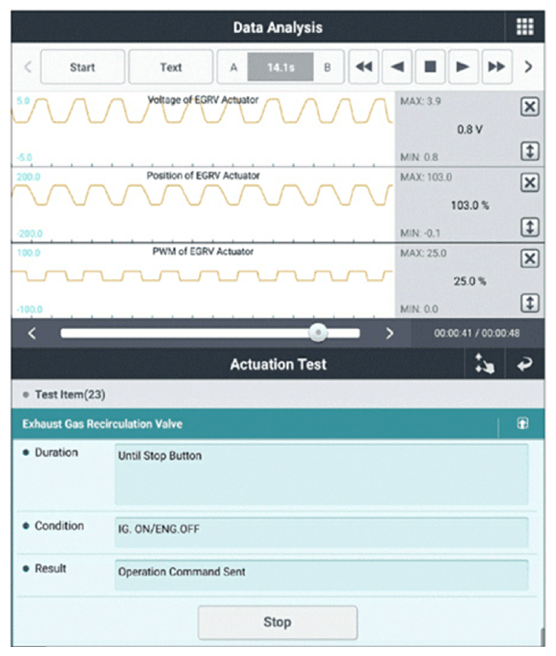Expand the PWM graph vertical scale
The width and height of the screenshot is (556, 656).
click(530, 303)
